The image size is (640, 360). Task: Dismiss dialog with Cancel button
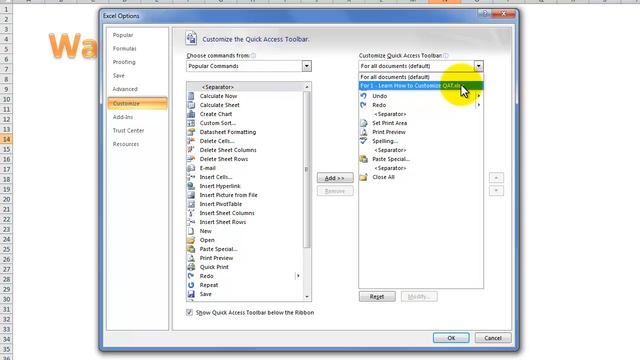click(493, 338)
